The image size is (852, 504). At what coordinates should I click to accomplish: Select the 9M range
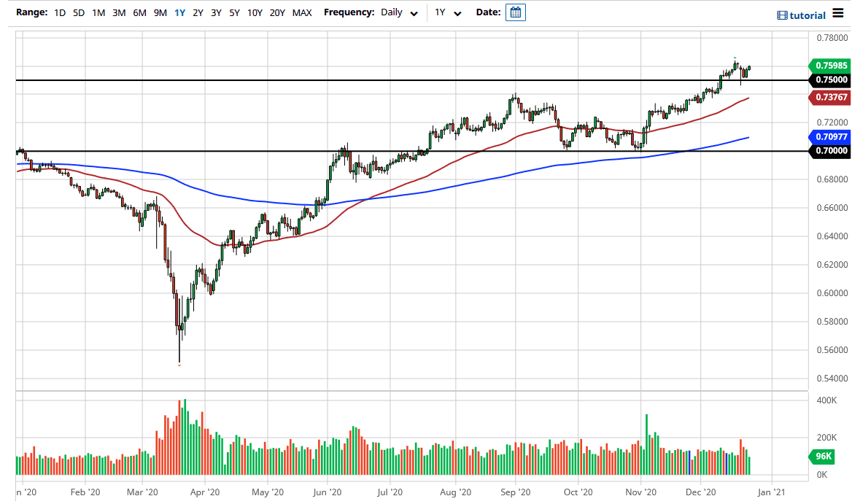[160, 12]
